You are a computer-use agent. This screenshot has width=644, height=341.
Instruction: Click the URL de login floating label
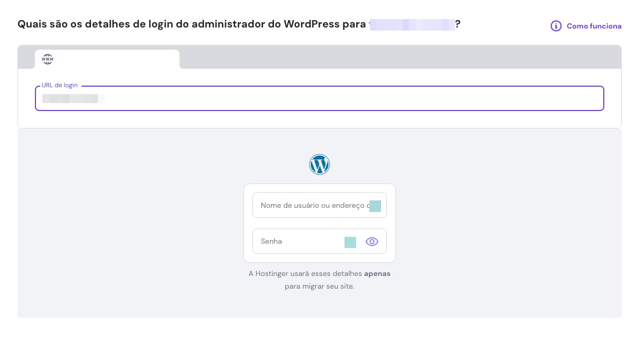coord(60,86)
